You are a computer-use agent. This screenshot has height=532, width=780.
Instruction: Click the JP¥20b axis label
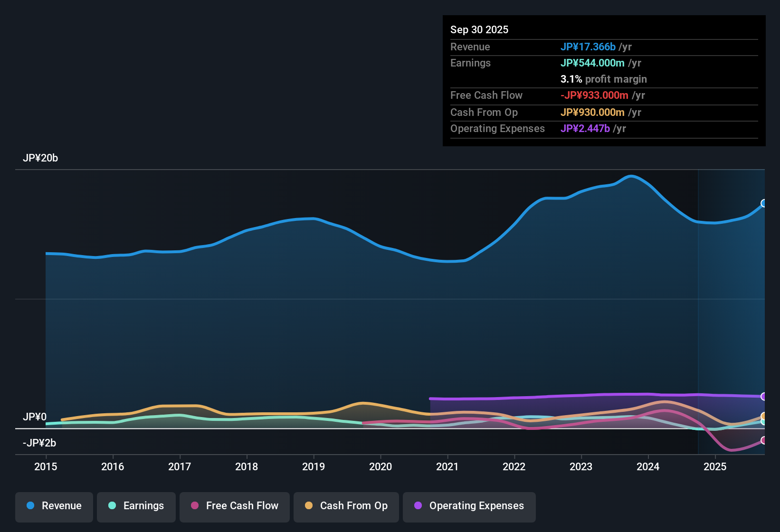(x=41, y=158)
